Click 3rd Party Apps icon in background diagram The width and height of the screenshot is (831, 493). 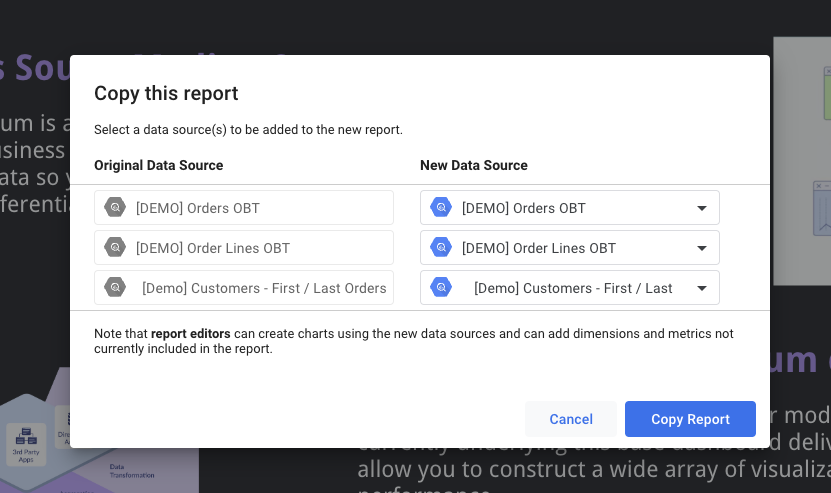point(26,444)
